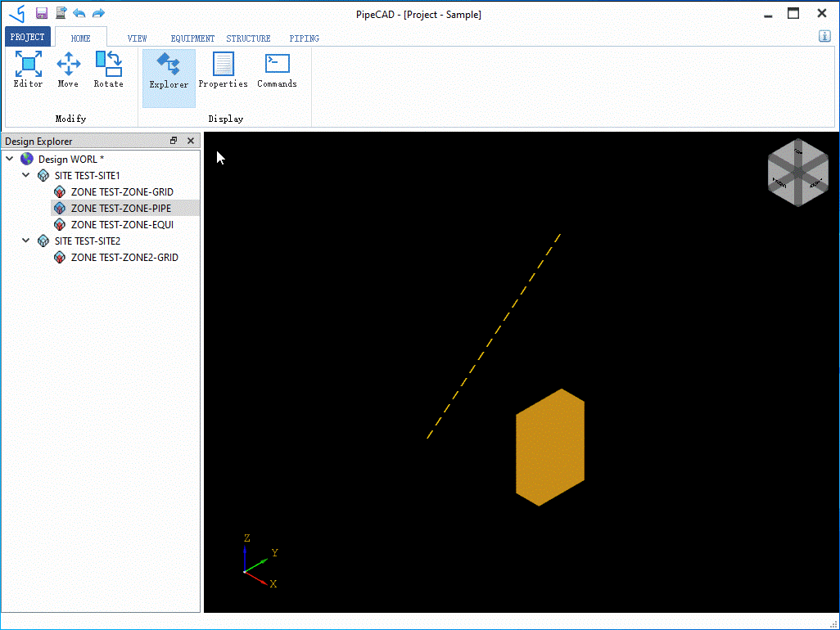Click the TEST-ZONE2-GRID zone icon
The image size is (840, 630).
60,257
